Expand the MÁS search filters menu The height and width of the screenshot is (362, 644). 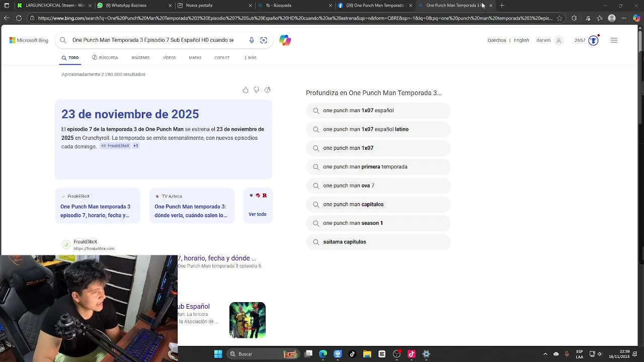point(250,58)
